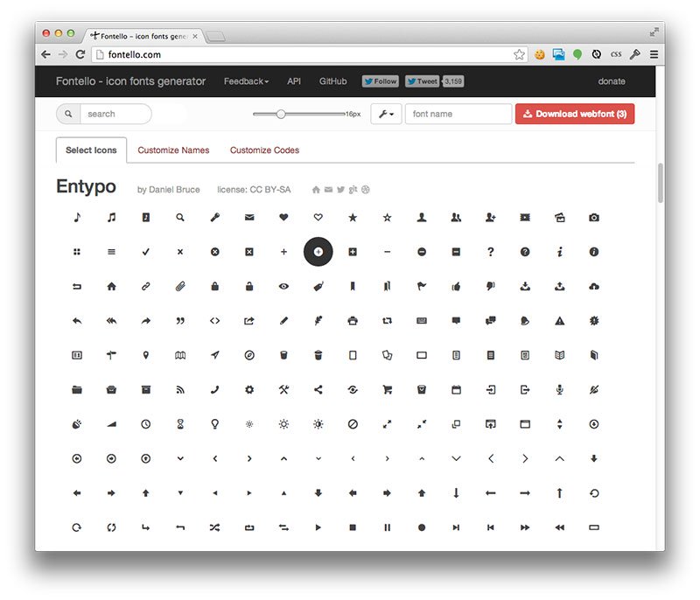700x600 pixels.
Task: Select the printer icon
Action: pyautogui.click(x=353, y=321)
